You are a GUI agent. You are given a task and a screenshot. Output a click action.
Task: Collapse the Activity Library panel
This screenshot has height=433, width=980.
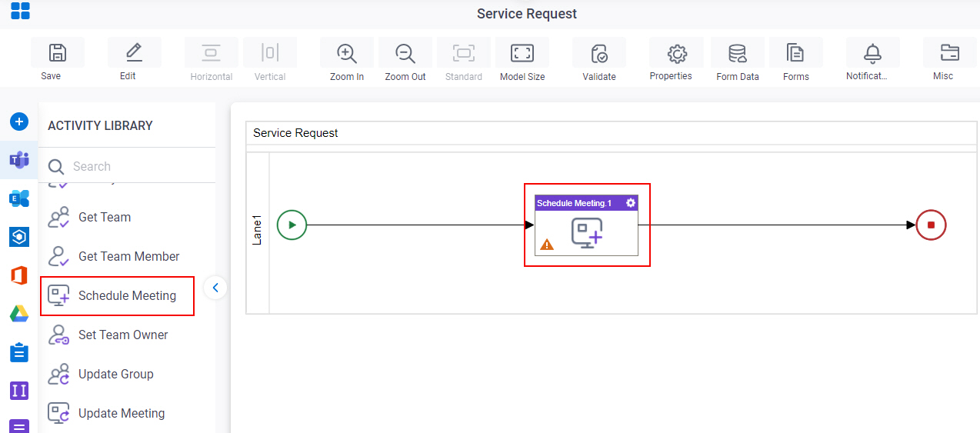[x=215, y=288]
